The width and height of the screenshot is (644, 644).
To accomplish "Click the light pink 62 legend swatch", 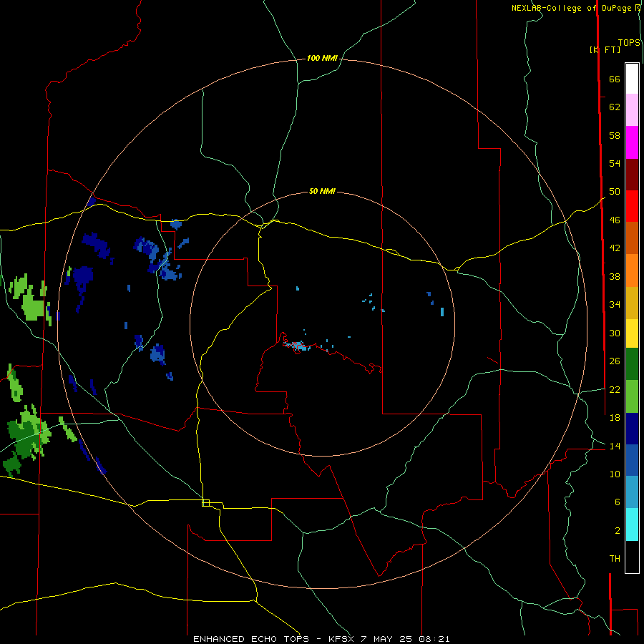I will tap(632, 110).
